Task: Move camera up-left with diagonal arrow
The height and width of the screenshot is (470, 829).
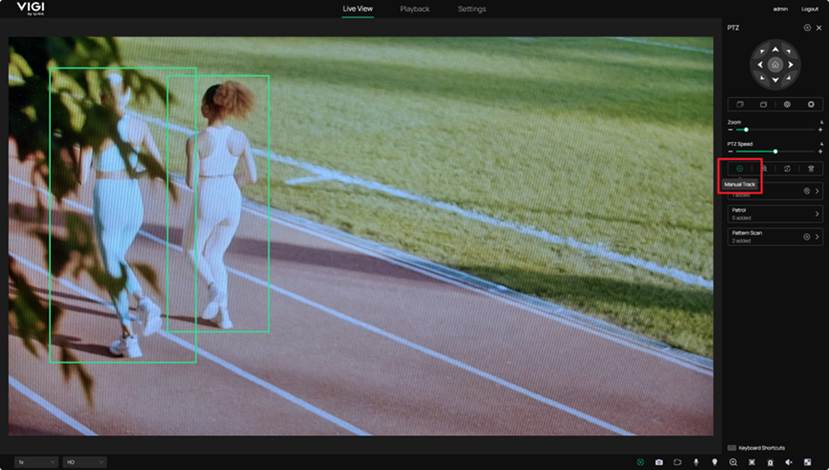Action: pos(762,52)
